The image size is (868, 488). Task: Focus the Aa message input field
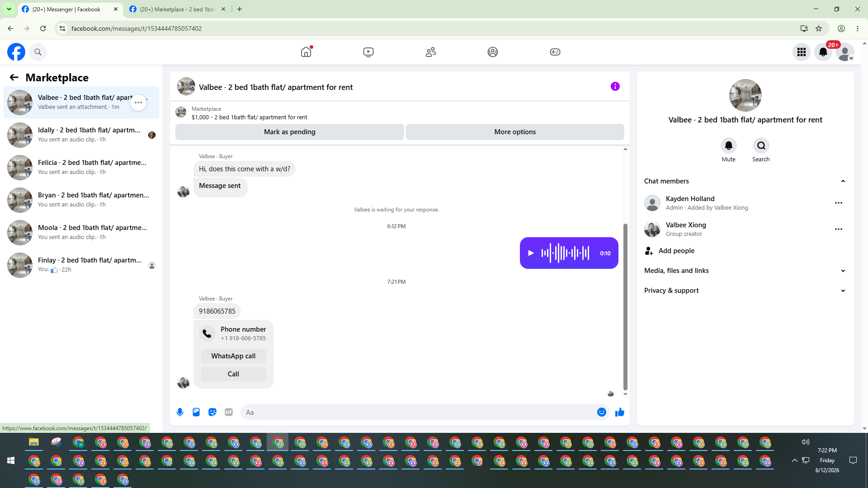[x=418, y=412]
